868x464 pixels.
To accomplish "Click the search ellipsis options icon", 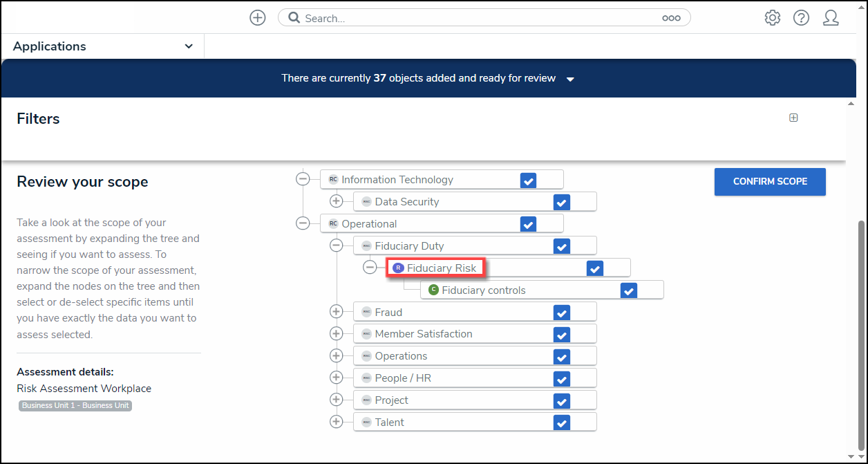I will 671,19.
